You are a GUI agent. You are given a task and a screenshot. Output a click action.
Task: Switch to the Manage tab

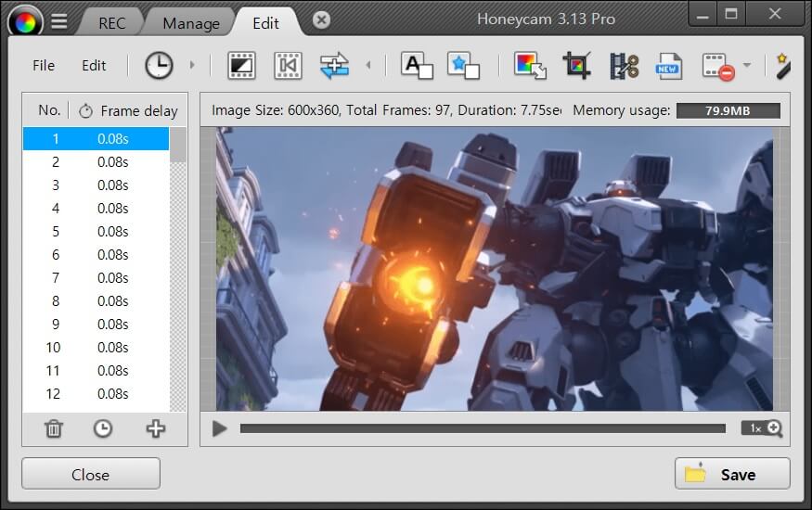click(x=191, y=23)
